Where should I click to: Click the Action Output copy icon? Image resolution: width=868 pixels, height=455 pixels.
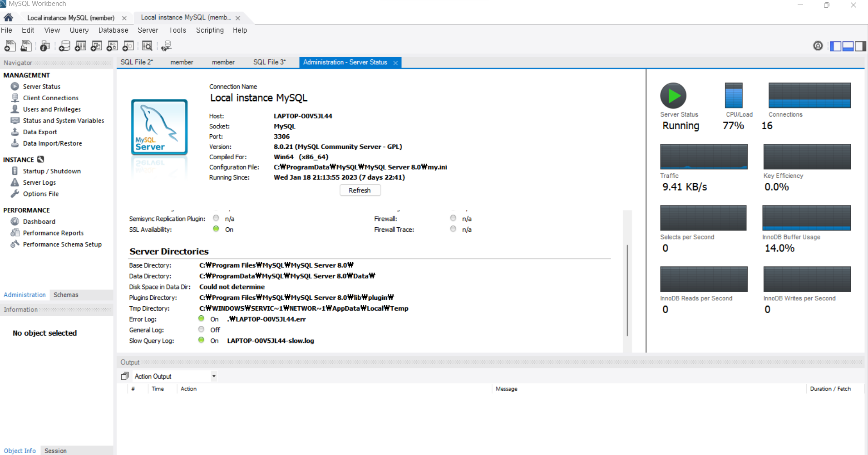pos(125,376)
